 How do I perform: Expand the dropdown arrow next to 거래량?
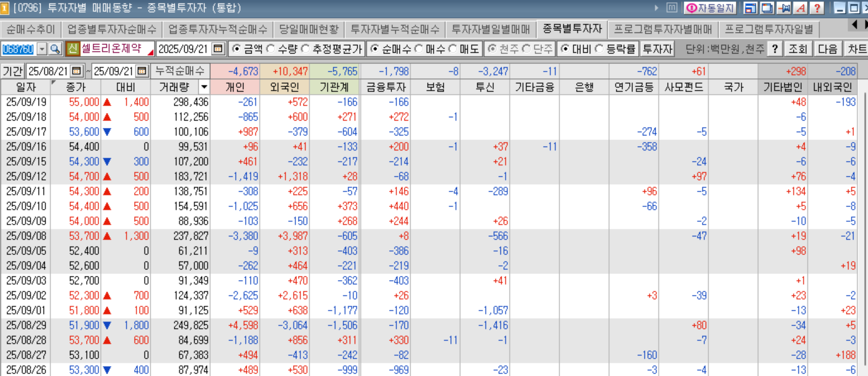click(204, 87)
